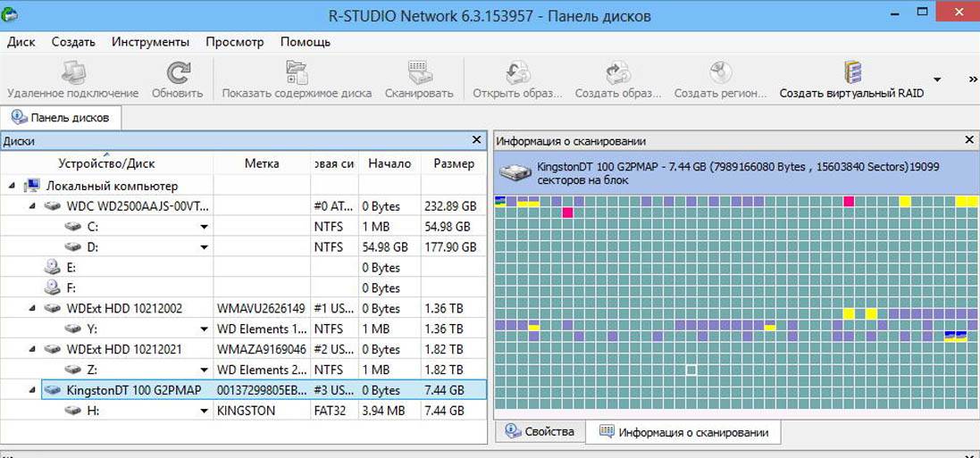
Task: Click the Create virtual RAID icon
Action: click(x=851, y=73)
